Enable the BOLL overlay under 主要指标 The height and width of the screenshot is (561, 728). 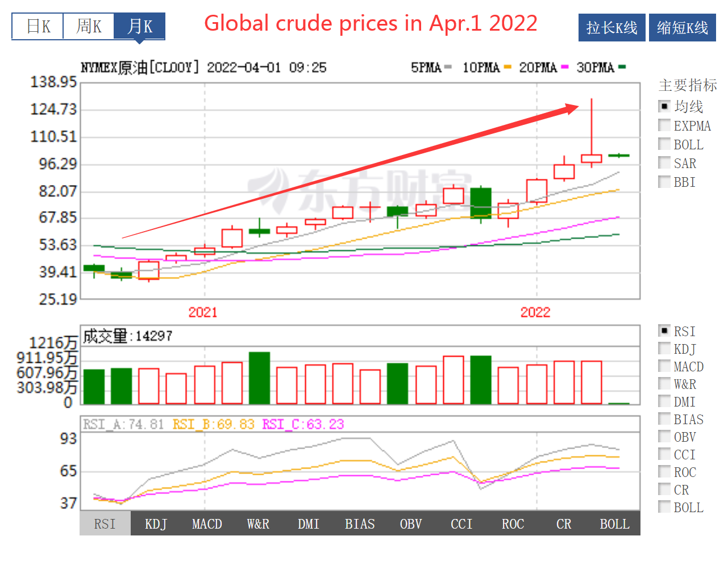664,144
